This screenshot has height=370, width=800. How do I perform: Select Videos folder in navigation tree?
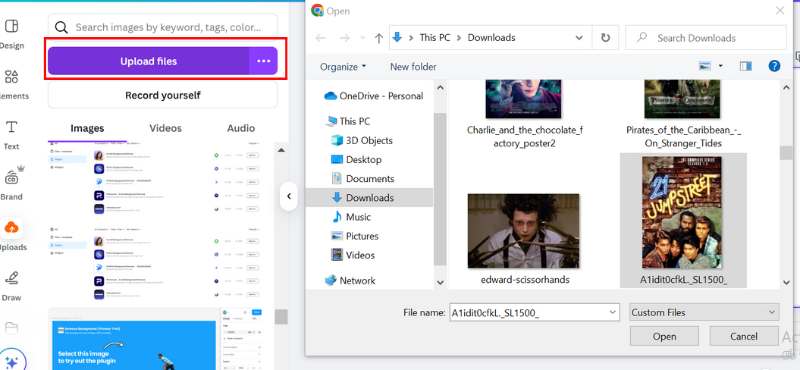[353, 255]
